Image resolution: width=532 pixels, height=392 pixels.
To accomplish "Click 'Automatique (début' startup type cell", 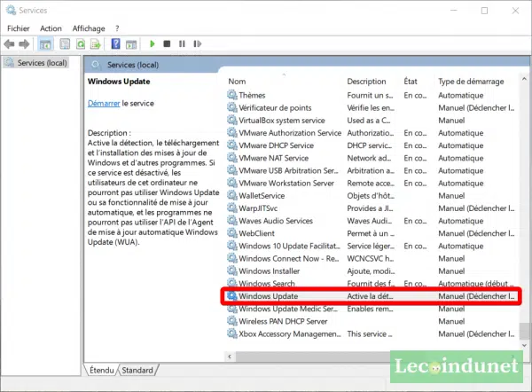I will click(475, 284).
